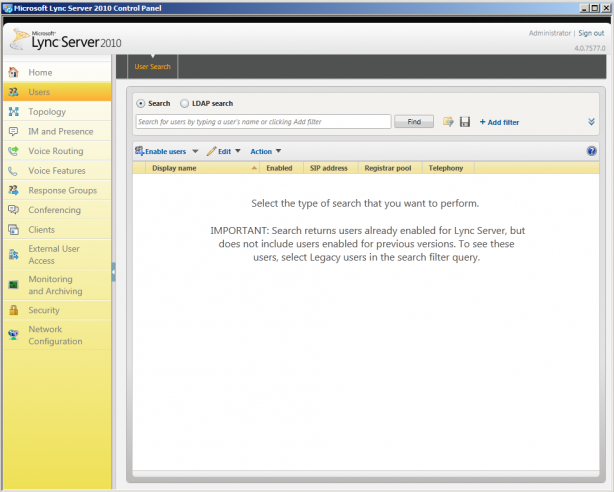Click the Lync Server 2010 logo
The image size is (614, 492).
[x=65, y=39]
